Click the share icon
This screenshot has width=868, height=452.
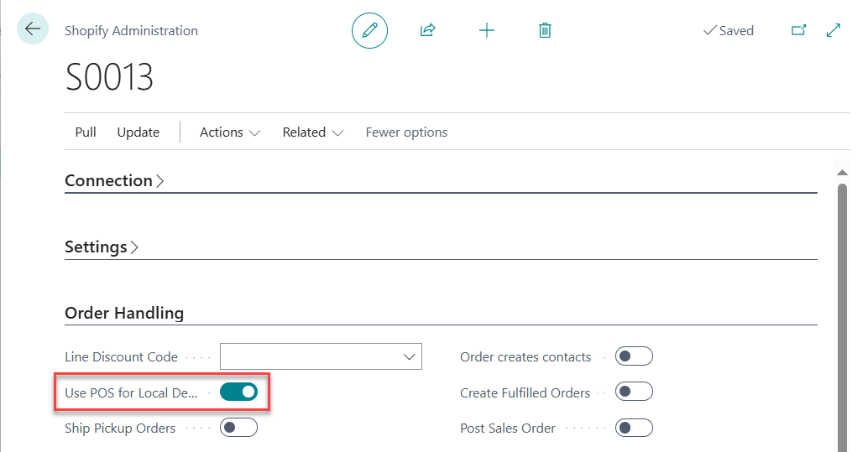[427, 31]
